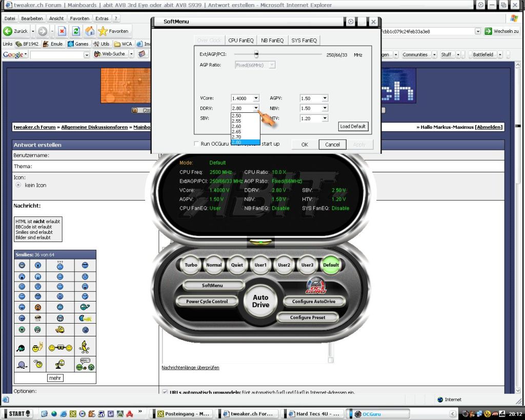
Task: Click the Google toolbar search field
Action: [56, 54]
